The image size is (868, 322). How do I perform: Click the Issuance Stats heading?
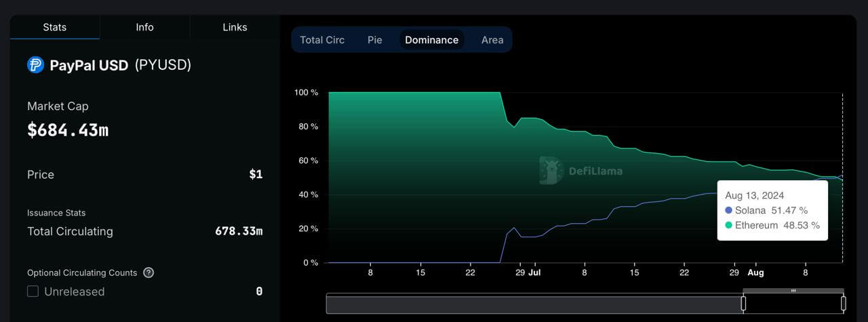[56, 213]
